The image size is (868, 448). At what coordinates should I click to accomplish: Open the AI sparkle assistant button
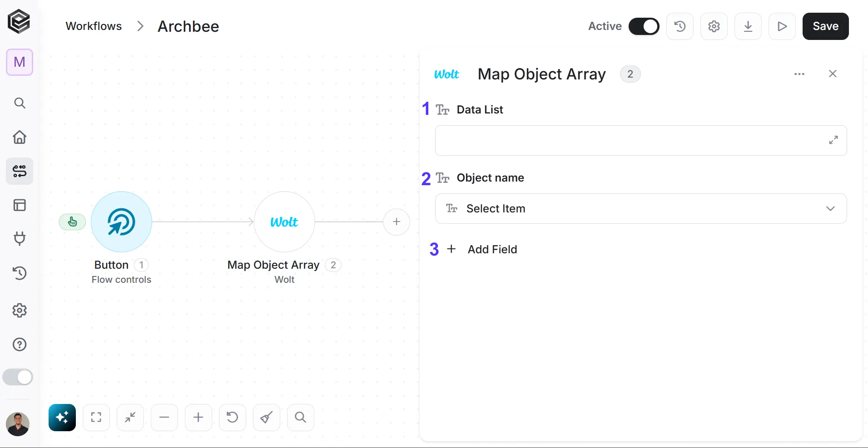[x=62, y=417]
